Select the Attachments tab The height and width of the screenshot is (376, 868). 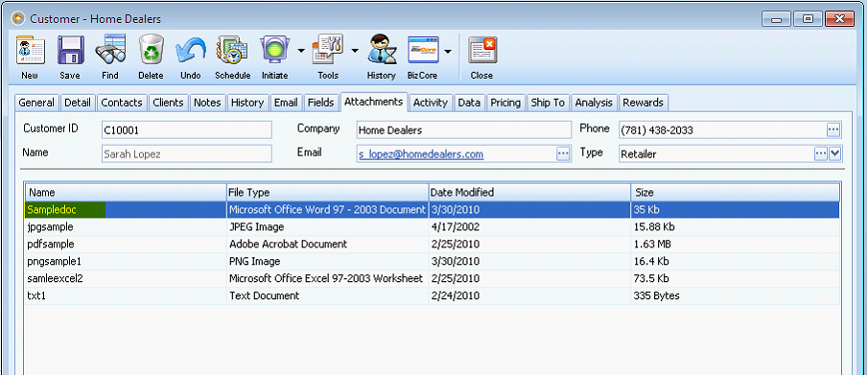[374, 102]
